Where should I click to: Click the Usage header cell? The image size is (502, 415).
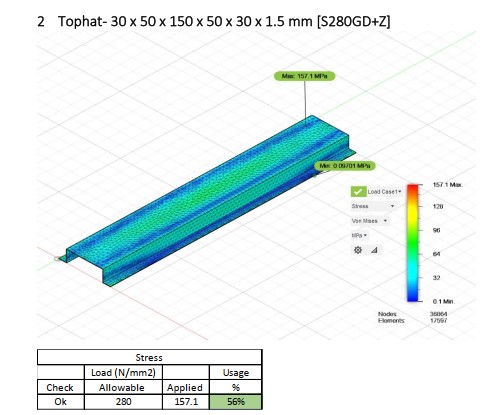[x=236, y=372]
